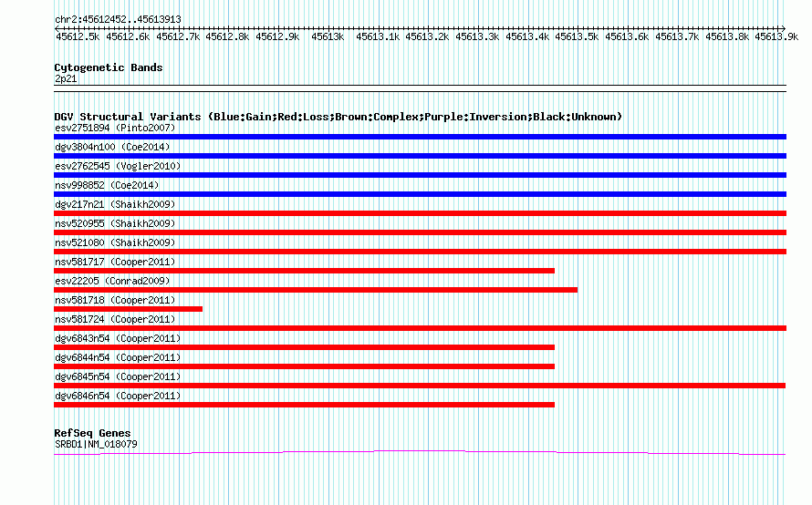Select the red loss bar for dgv6845n54
Image resolution: width=812 pixels, height=505 pixels.
tap(420, 386)
